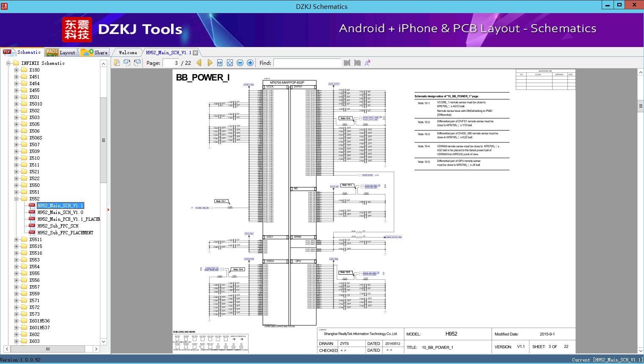Click the PDF icon of H952_Main_PCB_V1.1_PLACEM
The width and height of the screenshot is (644, 364).
pyautogui.click(x=32, y=219)
